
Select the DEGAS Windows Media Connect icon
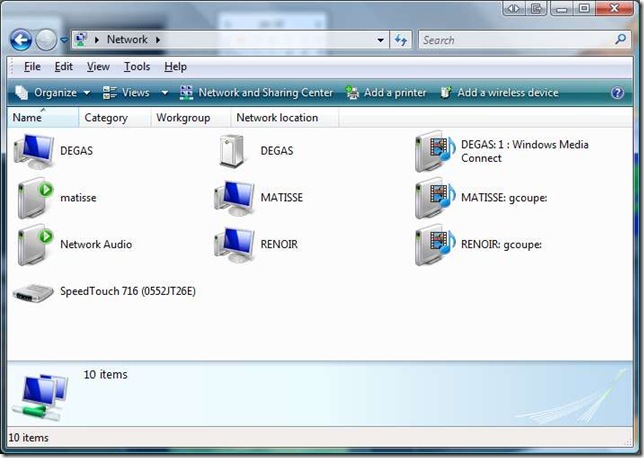435,151
